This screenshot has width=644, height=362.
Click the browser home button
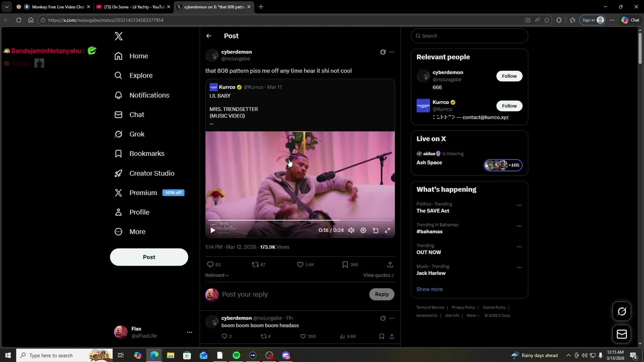31,20
